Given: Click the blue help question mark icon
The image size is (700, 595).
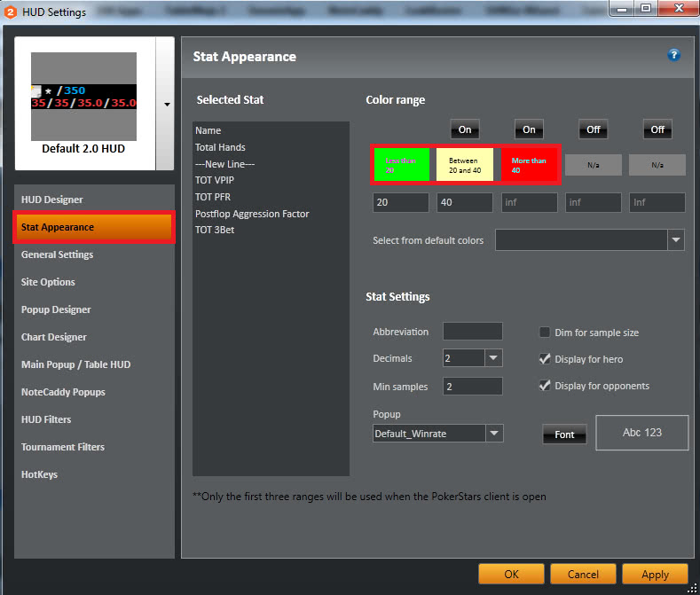Looking at the screenshot, I should pyautogui.click(x=673, y=55).
